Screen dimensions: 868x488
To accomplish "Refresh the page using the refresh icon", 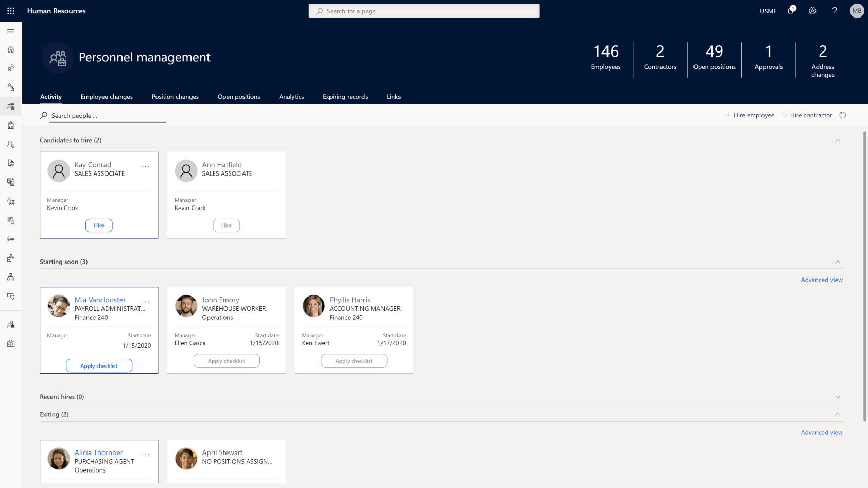I will point(843,115).
